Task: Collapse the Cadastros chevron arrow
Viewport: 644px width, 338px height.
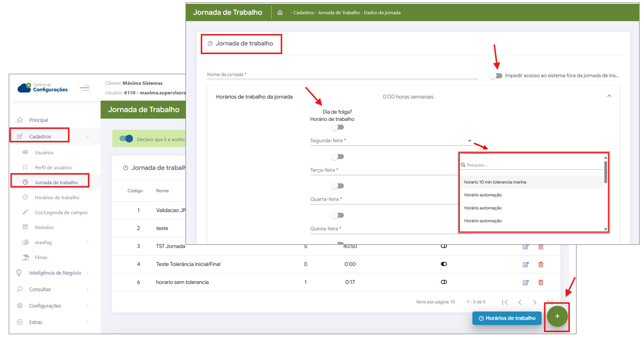Action: point(88,136)
